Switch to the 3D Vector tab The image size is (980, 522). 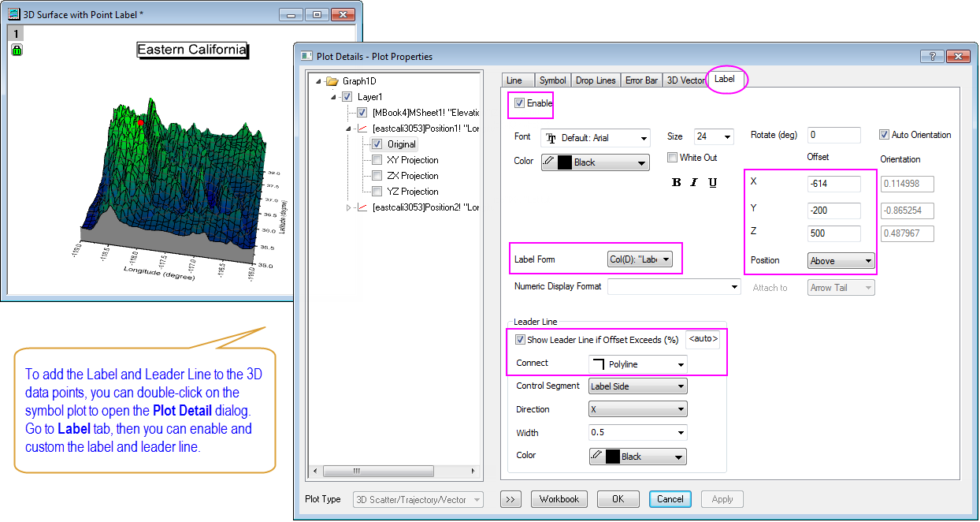pos(685,80)
